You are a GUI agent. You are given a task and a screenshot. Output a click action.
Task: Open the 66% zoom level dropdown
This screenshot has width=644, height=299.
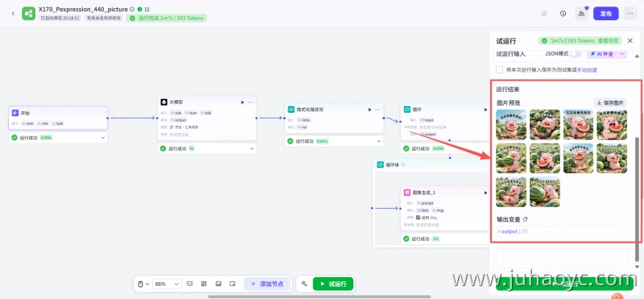click(x=167, y=284)
